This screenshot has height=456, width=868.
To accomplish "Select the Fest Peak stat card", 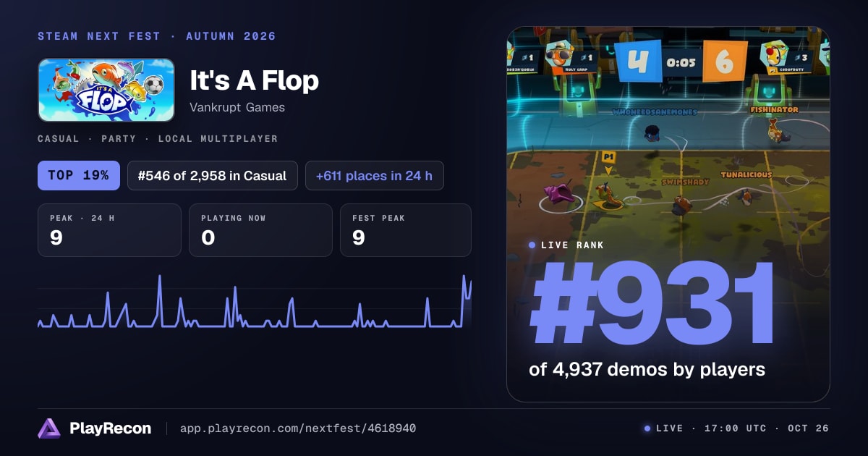I will tap(406, 230).
